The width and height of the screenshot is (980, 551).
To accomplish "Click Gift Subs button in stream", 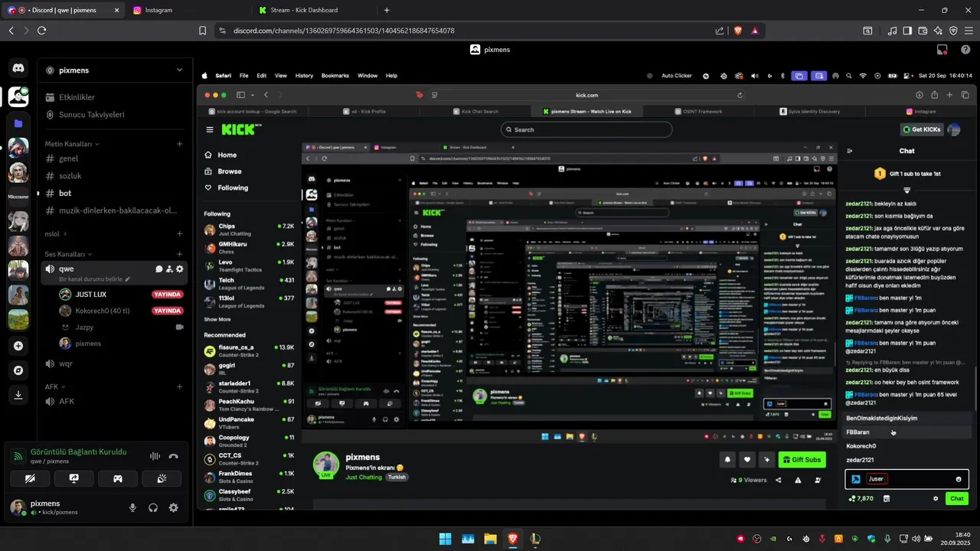I will click(x=802, y=459).
